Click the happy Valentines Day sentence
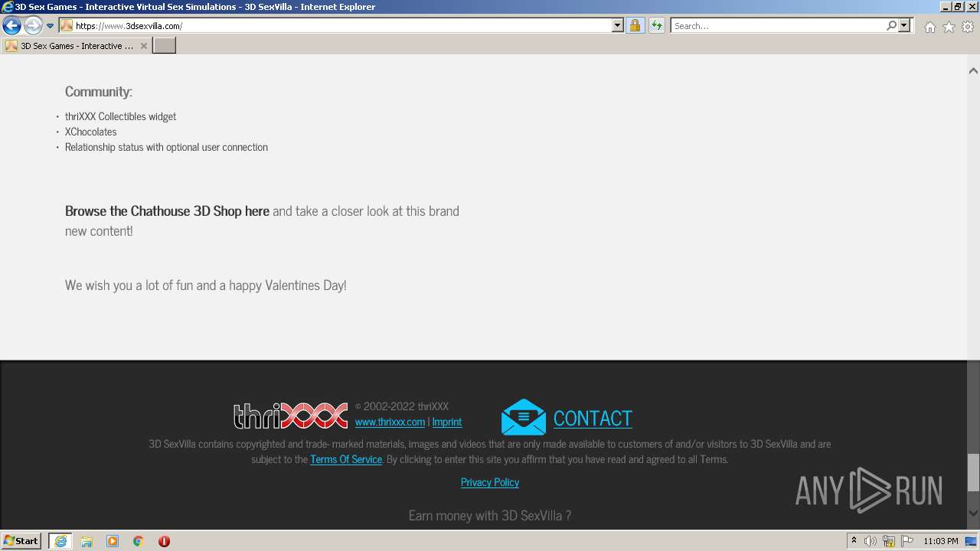Image resolution: width=980 pixels, height=551 pixels. click(x=206, y=285)
